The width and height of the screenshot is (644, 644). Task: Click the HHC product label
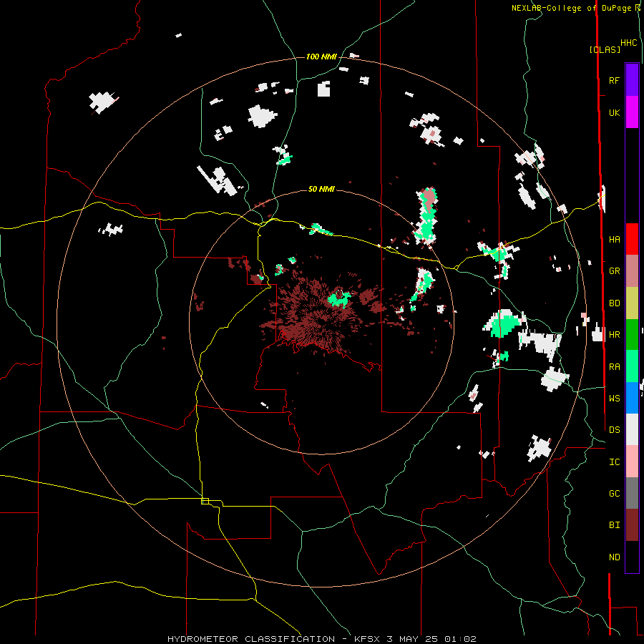click(628, 43)
